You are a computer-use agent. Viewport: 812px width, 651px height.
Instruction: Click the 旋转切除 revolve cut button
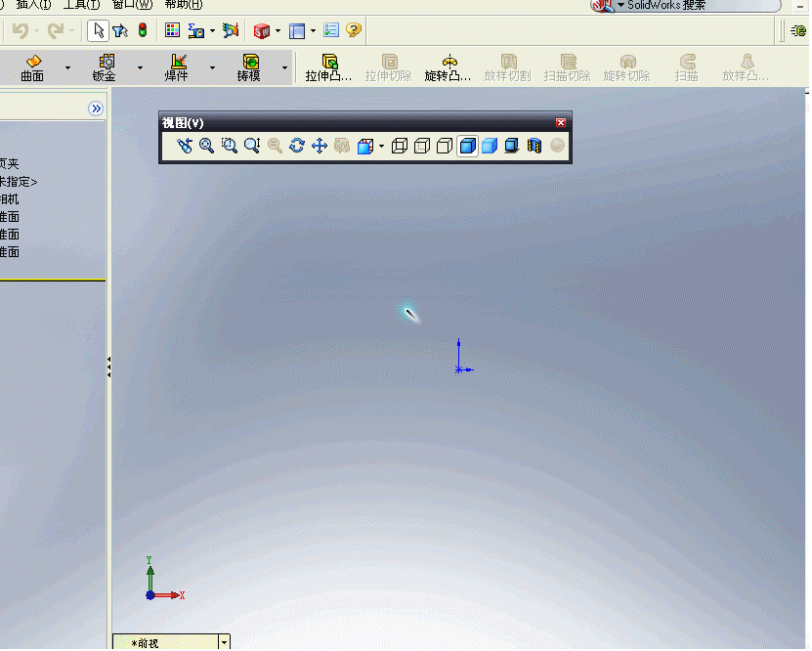point(626,67)
